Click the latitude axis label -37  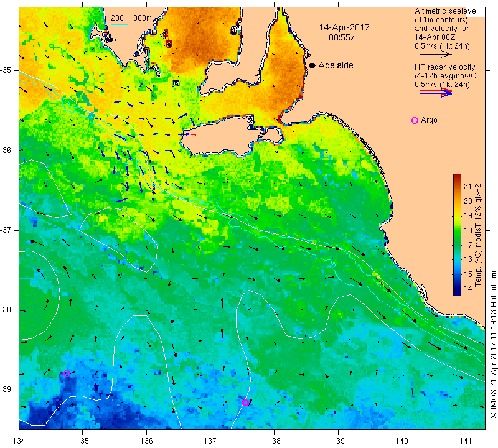[x=6, y=230]
